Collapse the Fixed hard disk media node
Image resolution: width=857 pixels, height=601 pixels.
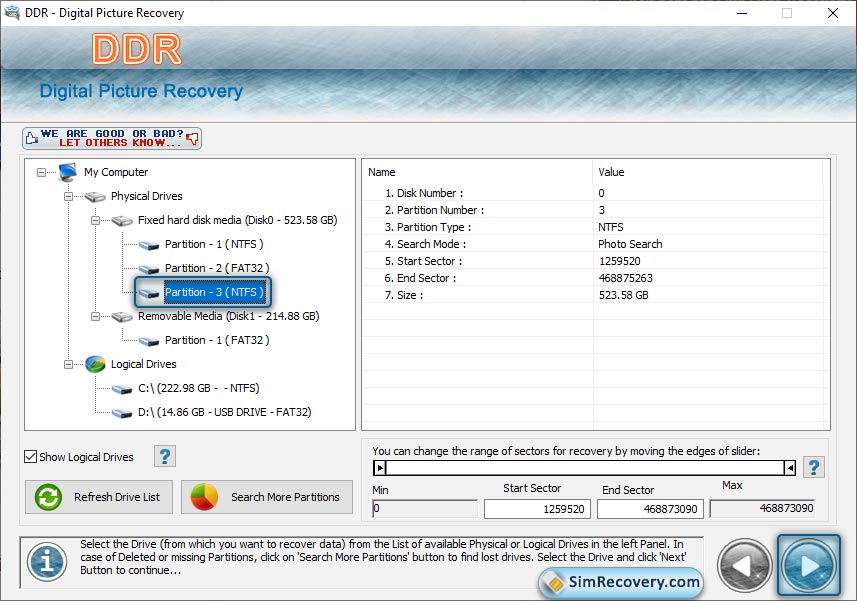coord(95,221)
